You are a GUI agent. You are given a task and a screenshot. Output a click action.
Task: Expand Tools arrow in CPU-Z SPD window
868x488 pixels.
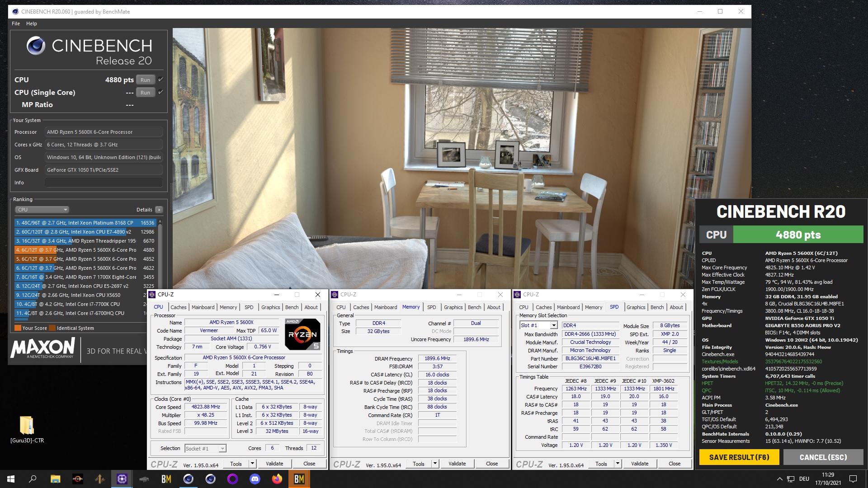(618, 464)
